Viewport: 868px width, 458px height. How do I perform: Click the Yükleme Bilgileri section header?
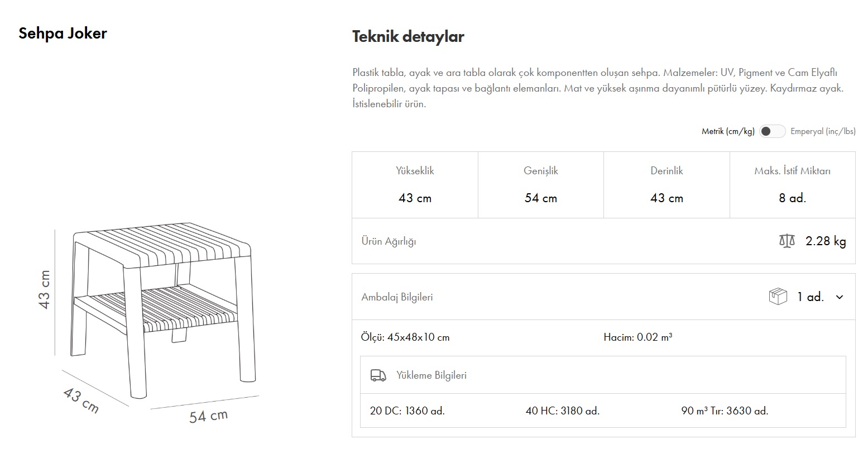[431, 375]
